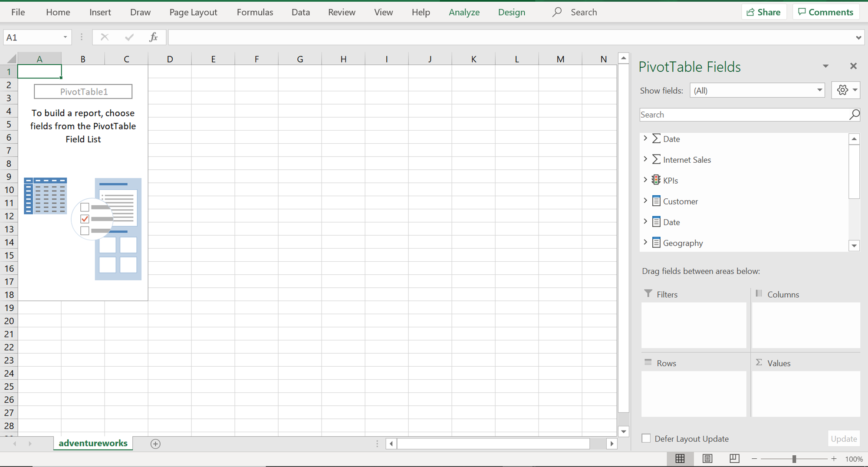868x467 pixels.
Task: Click the Insert Function fx icon
Action: tap(153, 37)
